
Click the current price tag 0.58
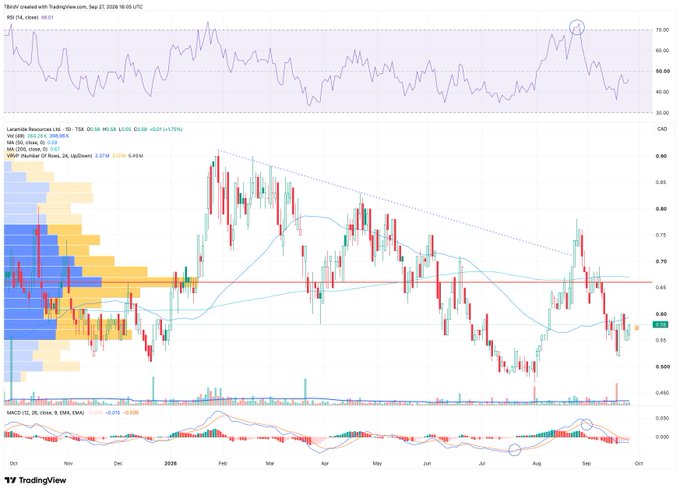660,325
